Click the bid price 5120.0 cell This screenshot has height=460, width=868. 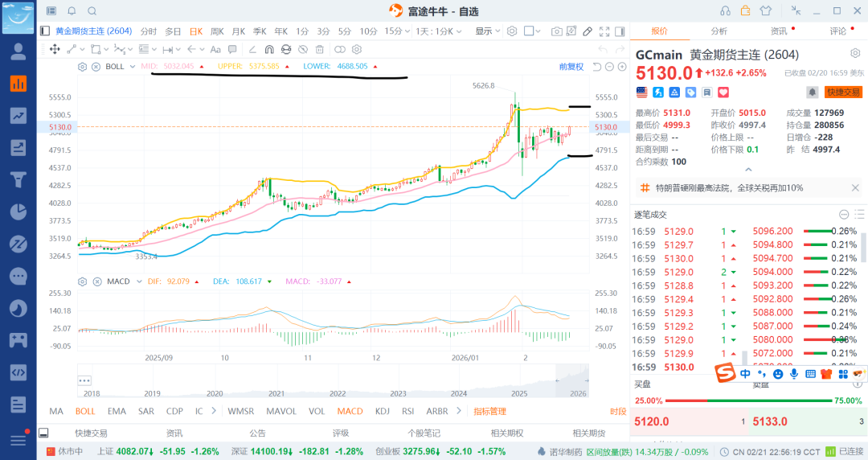(690, 421)
